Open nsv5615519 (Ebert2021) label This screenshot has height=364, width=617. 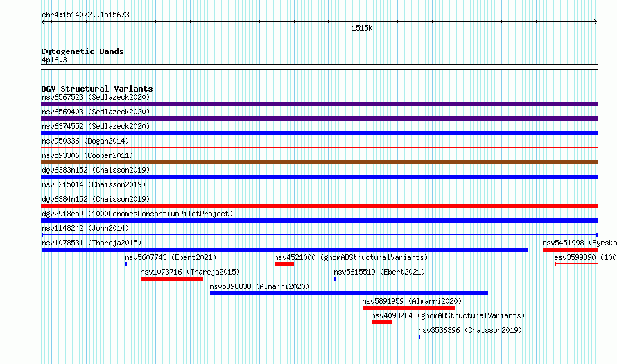point(379,272)
